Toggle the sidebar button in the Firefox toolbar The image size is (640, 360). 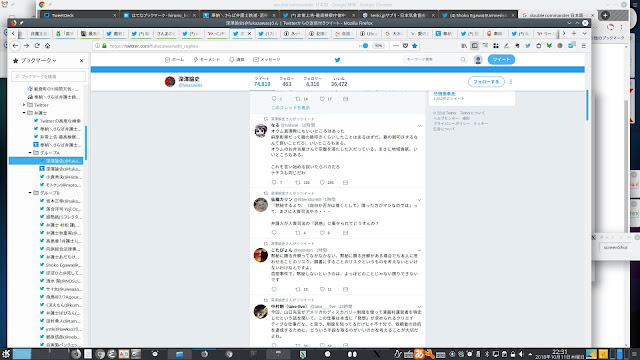[x=475, y=46]
